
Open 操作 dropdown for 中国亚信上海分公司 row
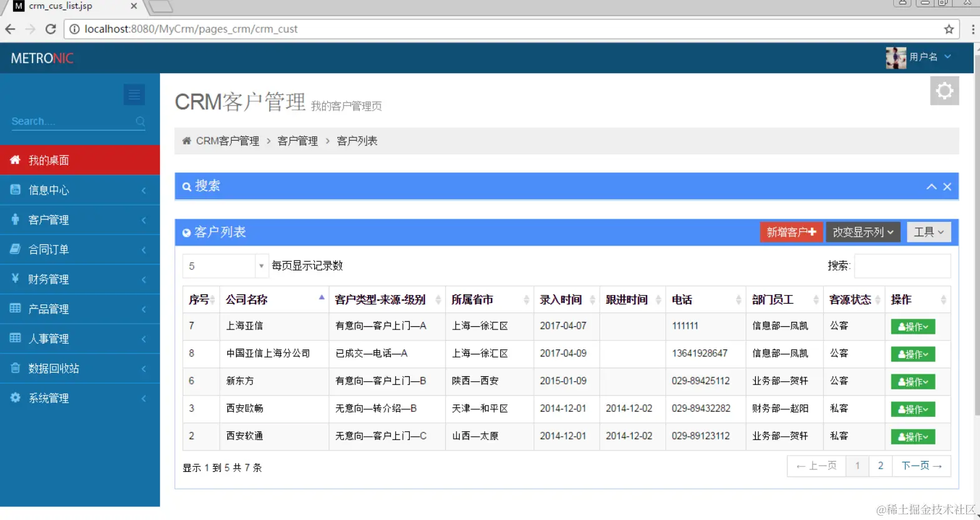pos(913,354)
